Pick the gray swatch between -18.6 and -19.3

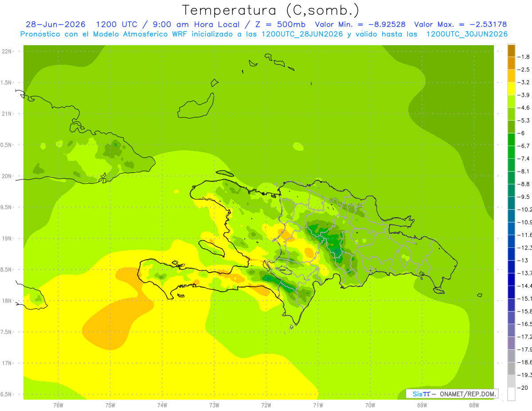point(511,369)
